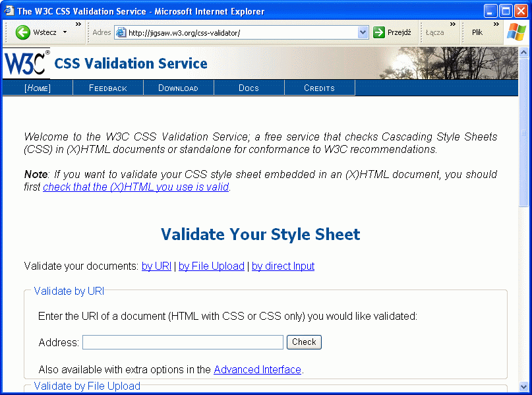Close the Internet Explorer window
The height and width of the screenshot is (395, 532).
click(x=521, y=11)
